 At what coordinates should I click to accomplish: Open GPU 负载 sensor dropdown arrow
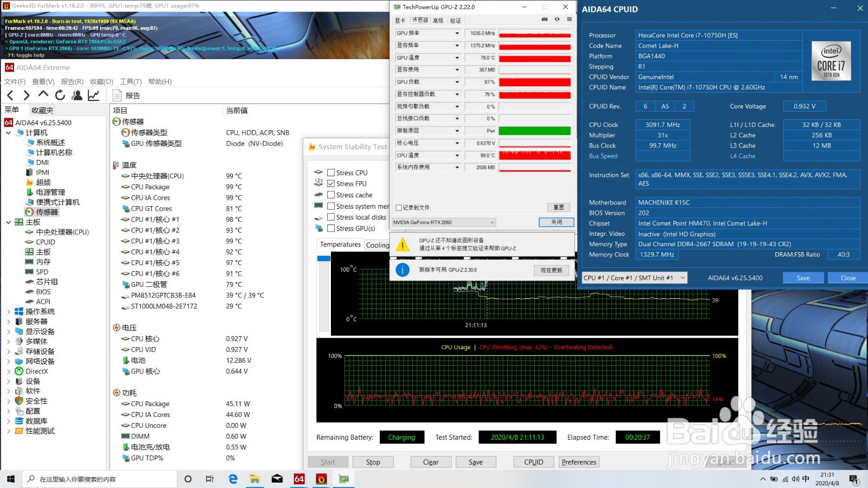pyautogui.click(x=457, y=82)
